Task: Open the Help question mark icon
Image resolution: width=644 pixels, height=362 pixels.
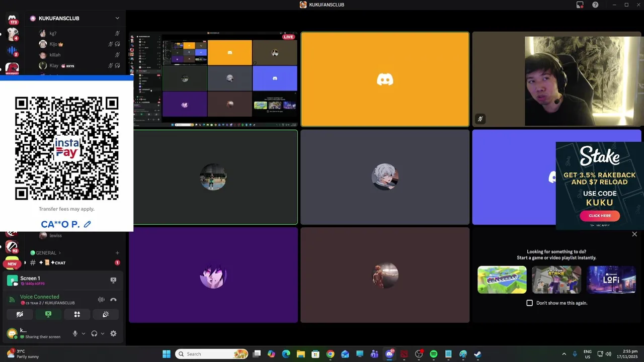Action: [x=595, y=5]
